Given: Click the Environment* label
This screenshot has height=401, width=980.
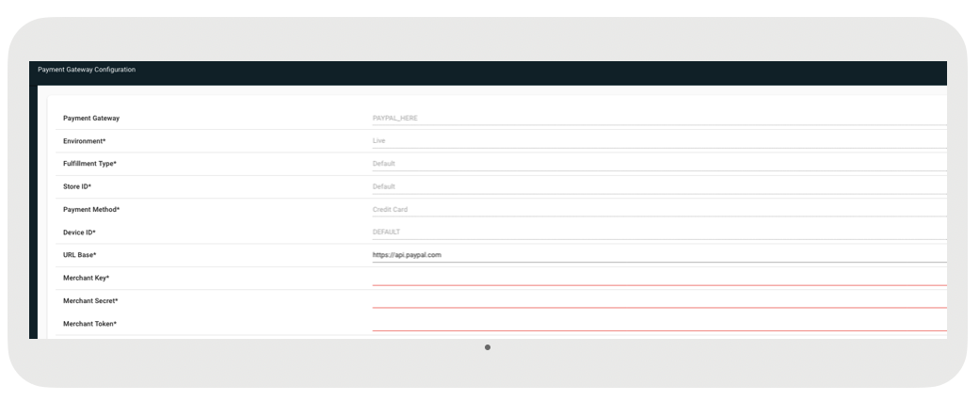Looking at the screenshot, I should (85, 141).
